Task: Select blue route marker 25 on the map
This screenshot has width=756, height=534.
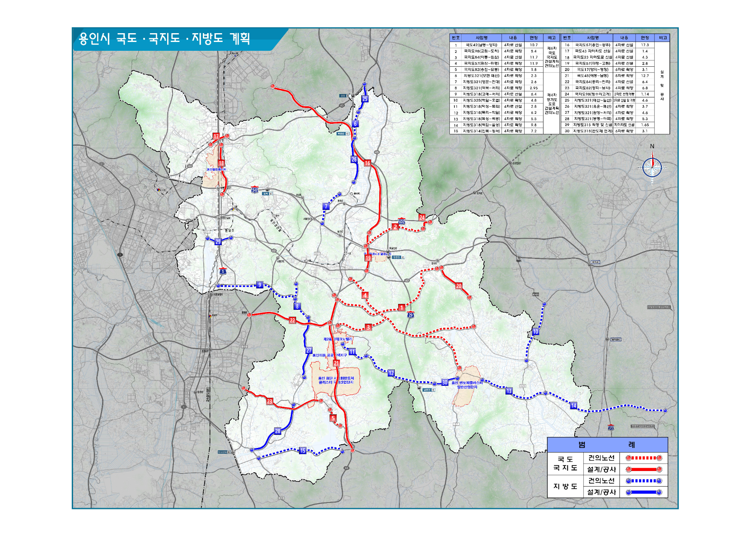Action: click(x=365, y=99)
